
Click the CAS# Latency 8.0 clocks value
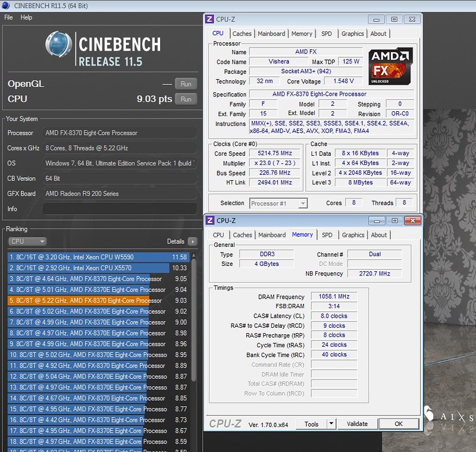click(x=334, y=316)
